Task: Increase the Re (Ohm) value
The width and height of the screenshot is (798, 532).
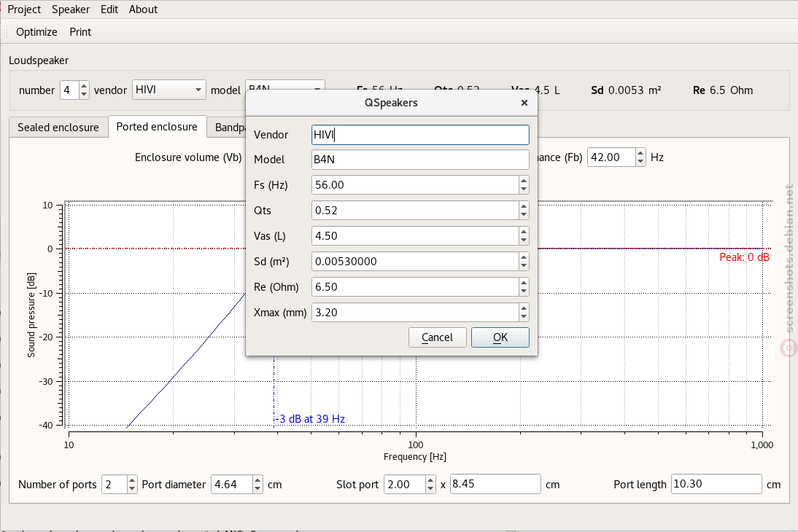Action: point(524,282)
